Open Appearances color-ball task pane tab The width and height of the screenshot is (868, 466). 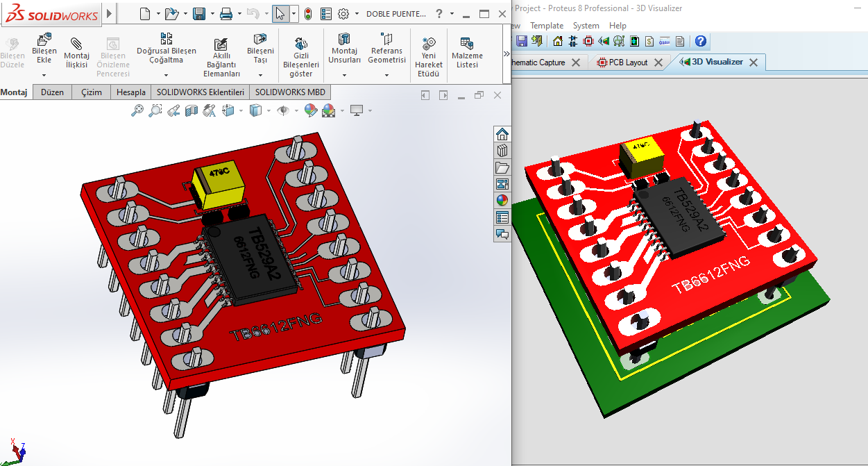[502, 201]
